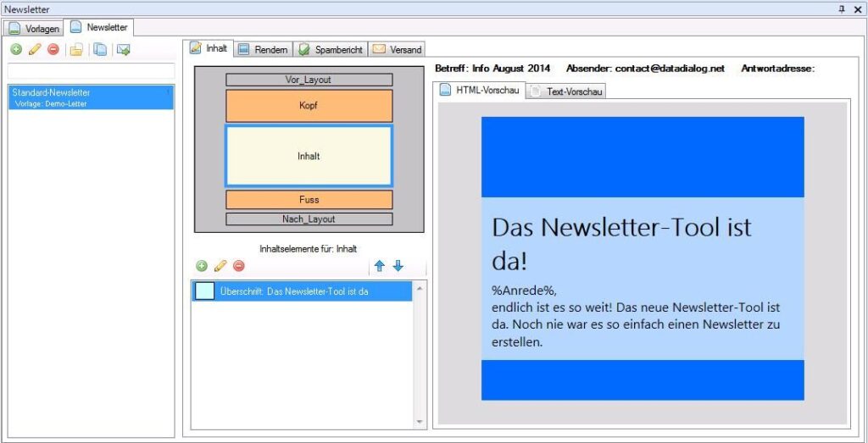
Task: Switch to the Vorlagen tab
Action: [x=34, y=29]
